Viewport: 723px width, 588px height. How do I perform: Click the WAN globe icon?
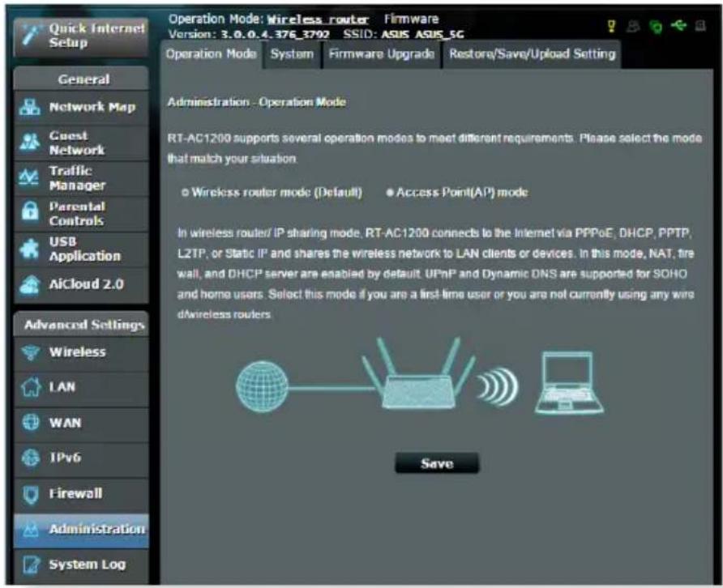(x=31, y=422)
